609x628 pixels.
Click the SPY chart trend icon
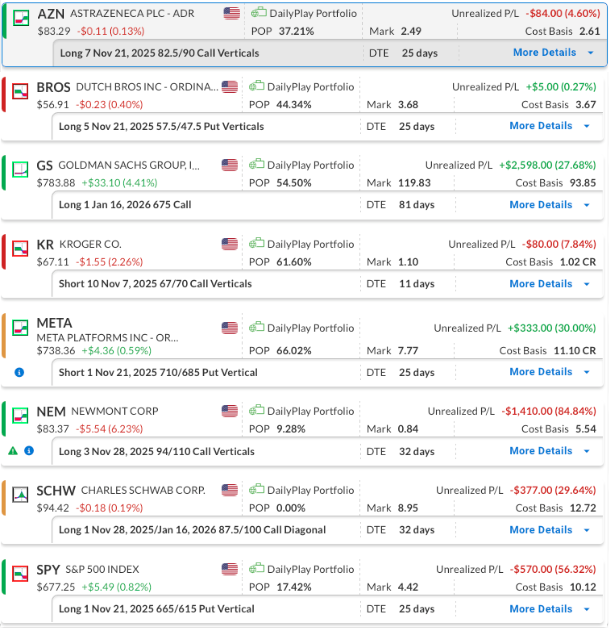pos(20,574)
